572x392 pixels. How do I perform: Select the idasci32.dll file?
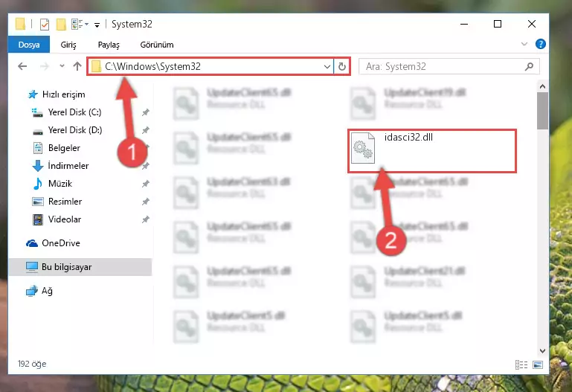pyautogui.click(x=432, y=150)
